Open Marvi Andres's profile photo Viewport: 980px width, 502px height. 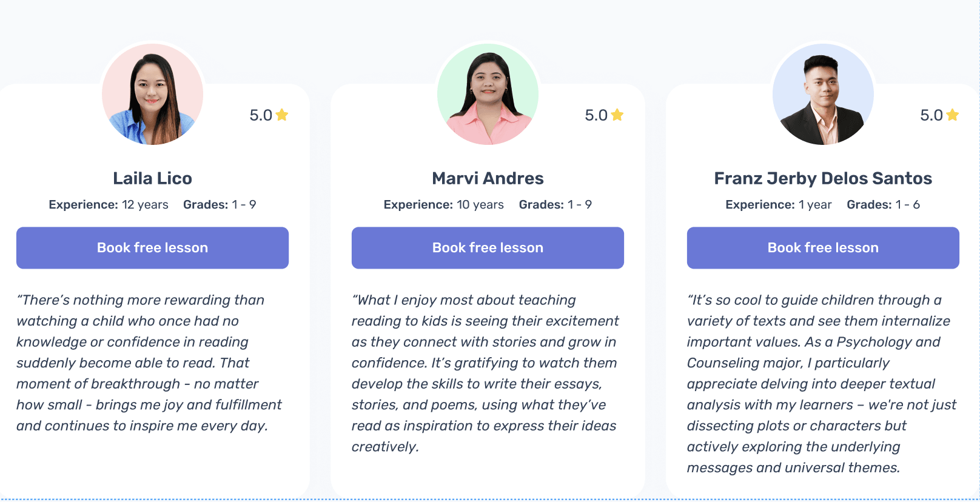pos(488,94)
